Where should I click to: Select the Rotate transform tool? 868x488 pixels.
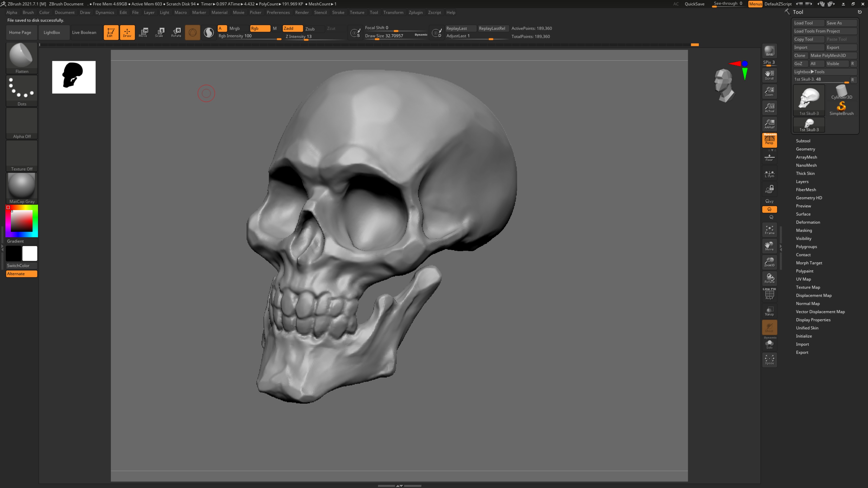click(176, 32)
